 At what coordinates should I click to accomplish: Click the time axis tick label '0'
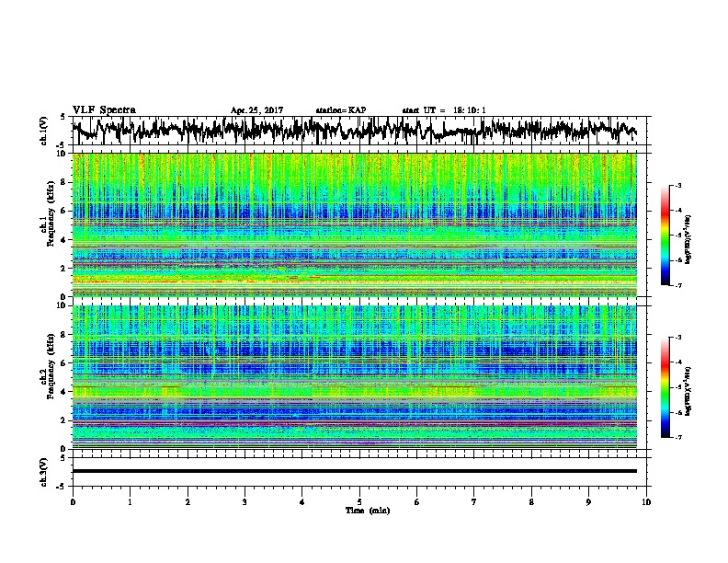(x=73, y=502)
